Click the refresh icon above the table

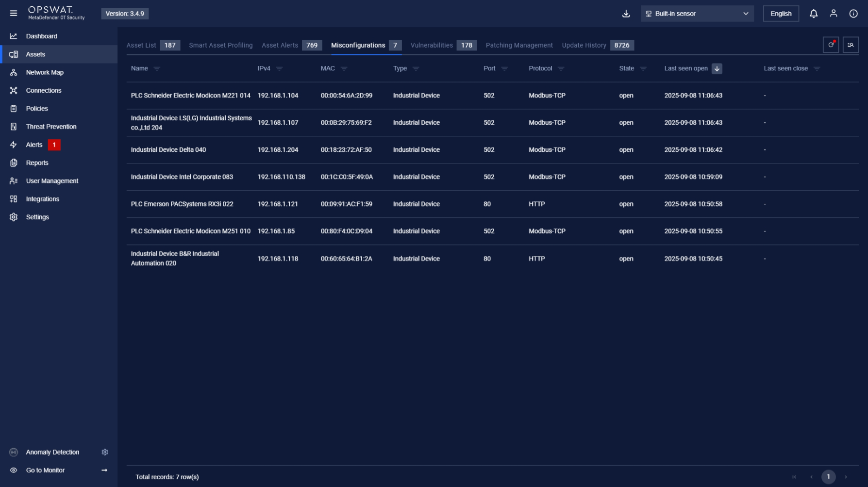[x=831, y=45]
